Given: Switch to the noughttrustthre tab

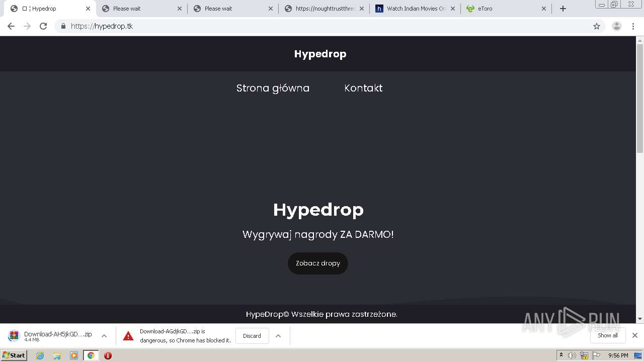Looking at the screenshot, I should point(324,9).
